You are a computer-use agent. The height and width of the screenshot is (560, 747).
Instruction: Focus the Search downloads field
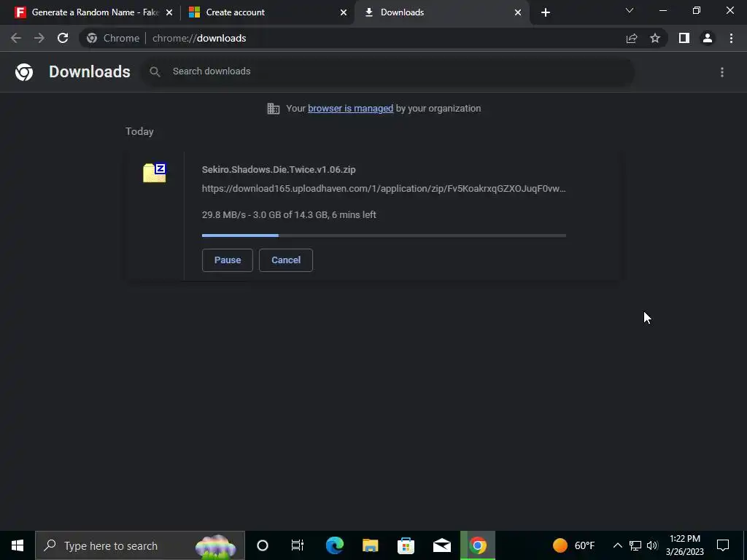[x=388, y=72]
